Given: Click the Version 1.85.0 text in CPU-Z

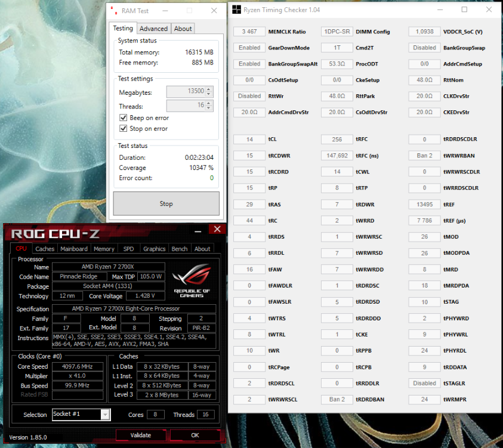Looking at the screenshot, I should coord(28,437).
